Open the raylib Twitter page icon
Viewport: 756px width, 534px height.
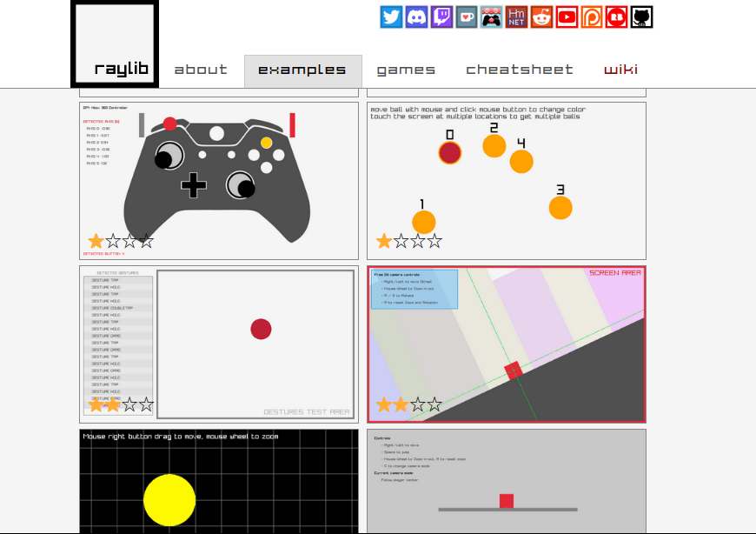[x=391, y=17]
